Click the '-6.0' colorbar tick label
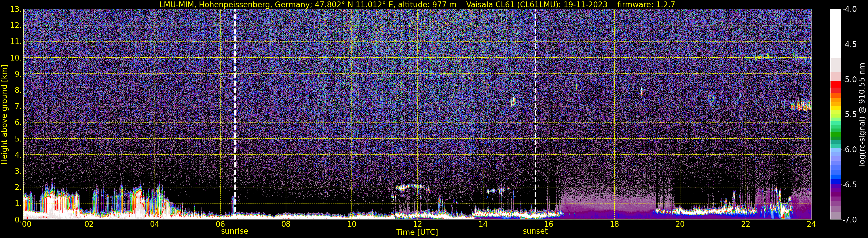868x238 pixels. pyautogui.click(x=849, y=150)
